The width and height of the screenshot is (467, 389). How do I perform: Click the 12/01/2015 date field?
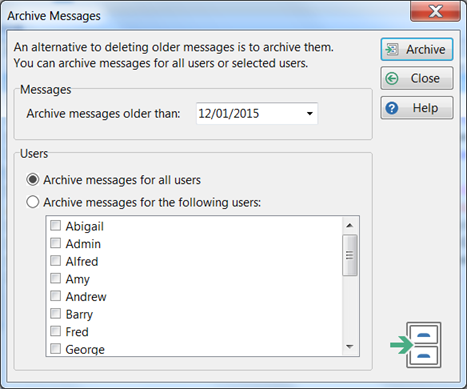click(257, 114)
